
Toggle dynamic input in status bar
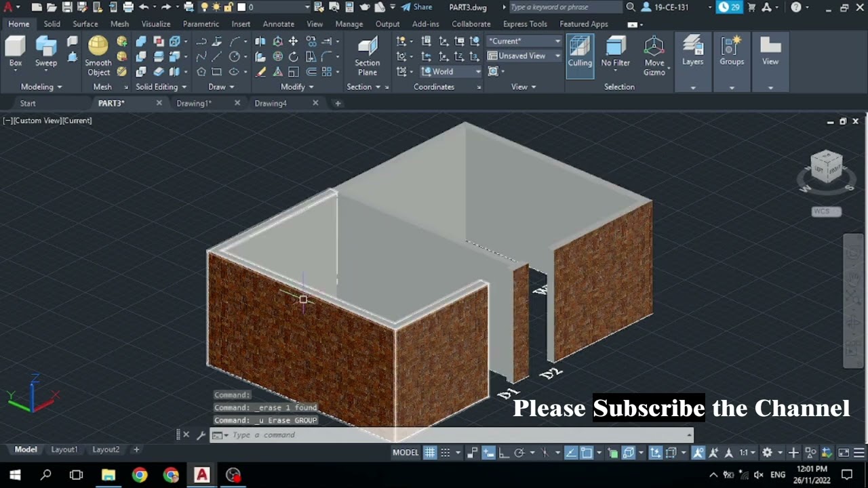[x=488, y=453]
